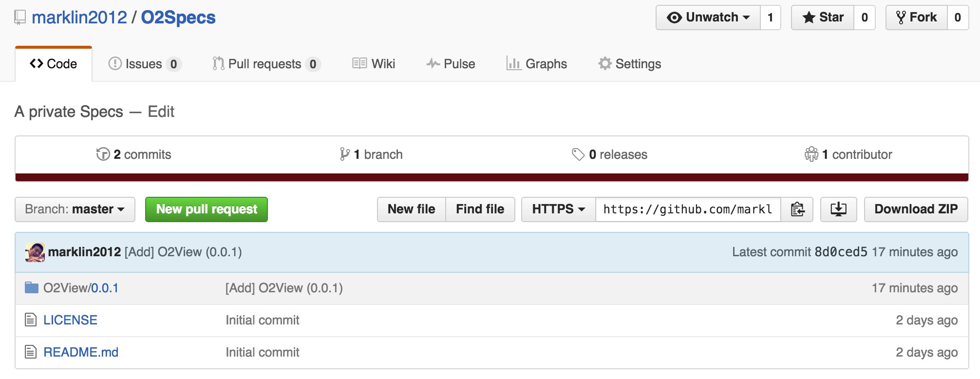Open the Pull requests tab

(266, 64)
